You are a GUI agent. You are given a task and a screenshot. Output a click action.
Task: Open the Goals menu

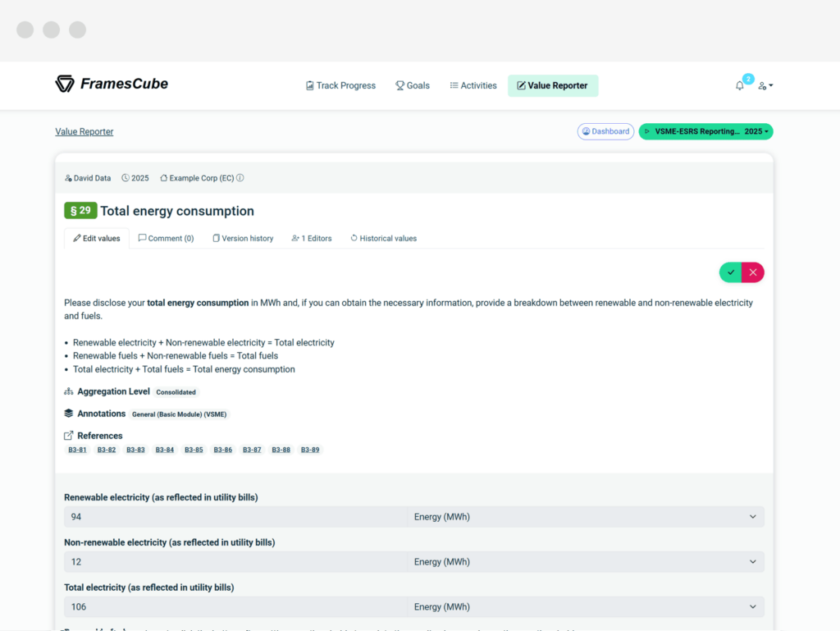413,85
